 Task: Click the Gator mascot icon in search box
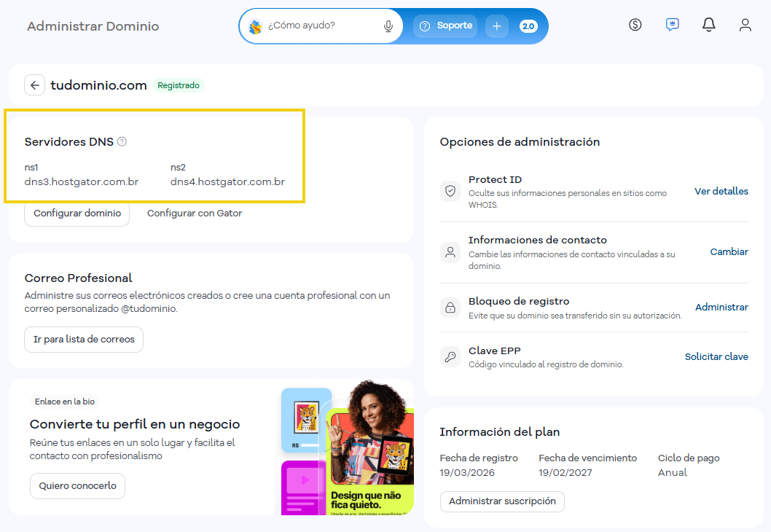(x=255, y=26)
